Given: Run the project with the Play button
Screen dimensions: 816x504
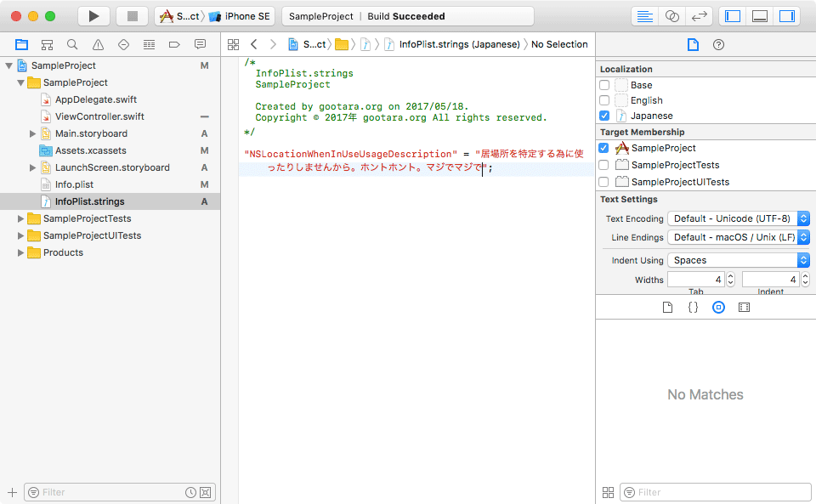Looking at the screenshot, I should click(x=93, y=16).
